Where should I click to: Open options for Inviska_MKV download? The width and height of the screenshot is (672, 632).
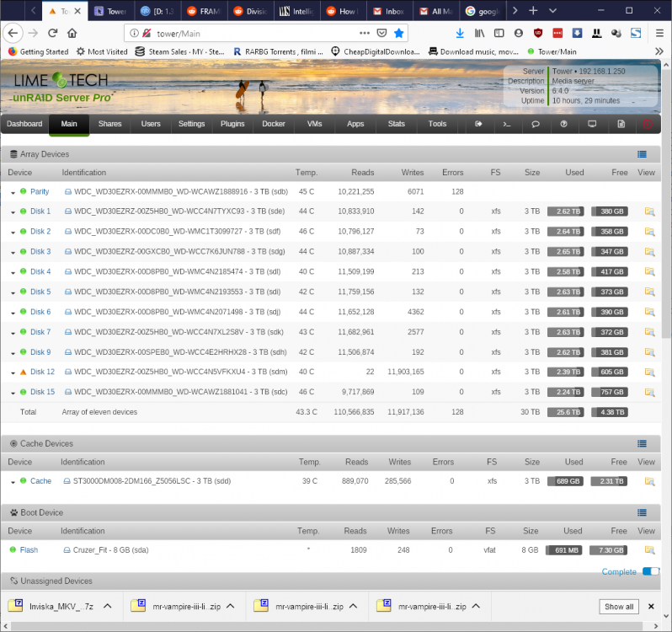point(108,606)
